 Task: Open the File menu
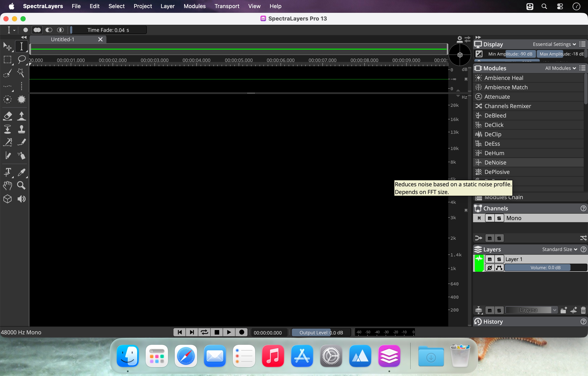76,6
